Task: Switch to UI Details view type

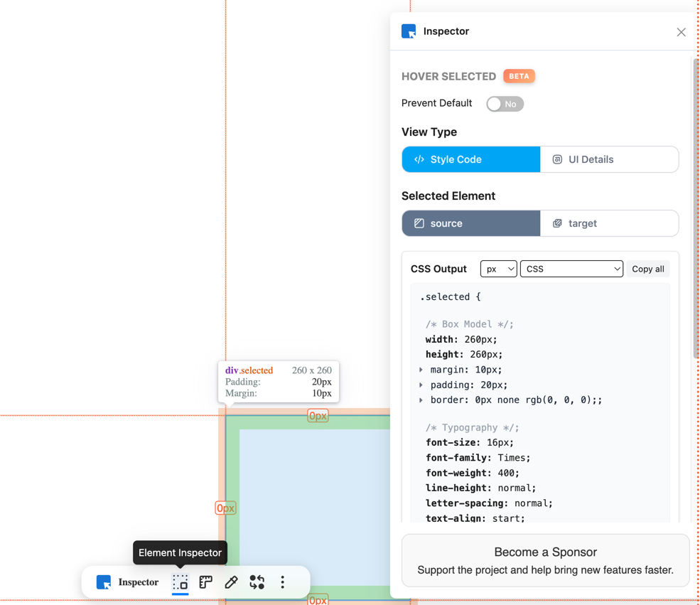Action: [x=609, y=159]
